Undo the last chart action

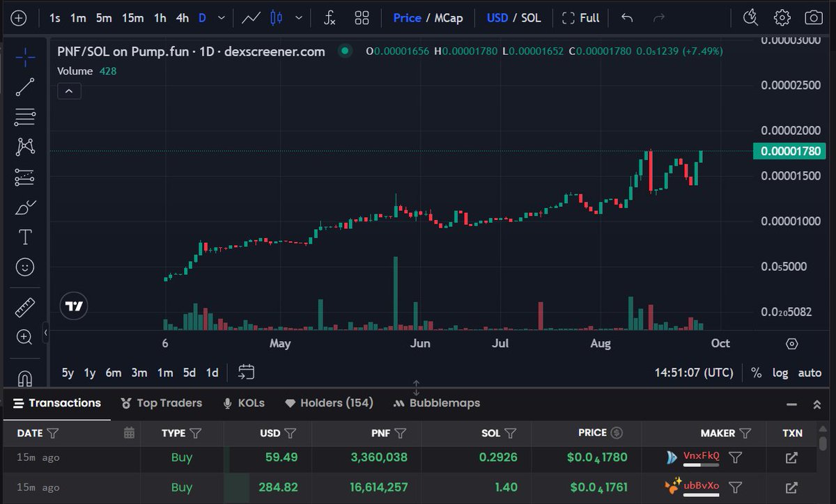(x=627, y=18)
